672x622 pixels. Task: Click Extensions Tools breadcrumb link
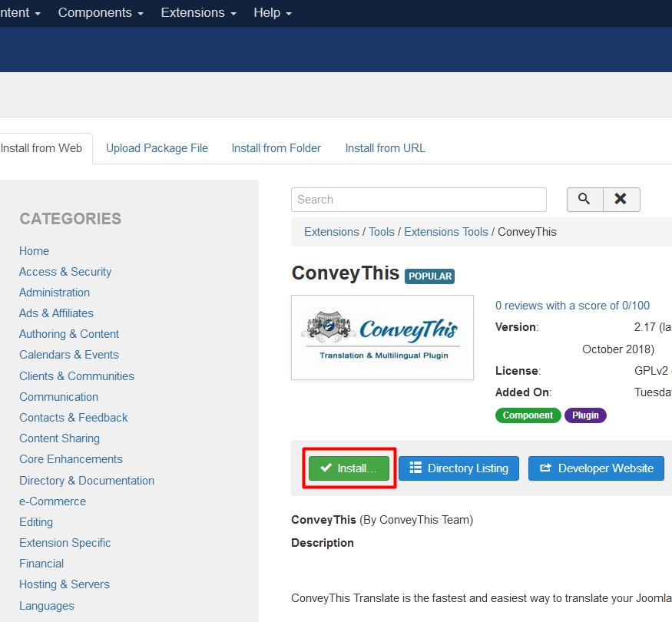click(x=445, y=232)
